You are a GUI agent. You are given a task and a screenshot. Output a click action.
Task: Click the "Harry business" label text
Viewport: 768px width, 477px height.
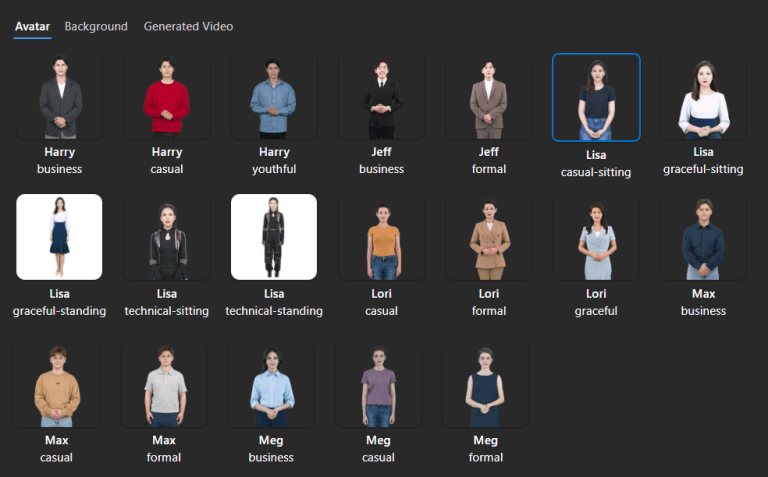click(x=59, y=161)
